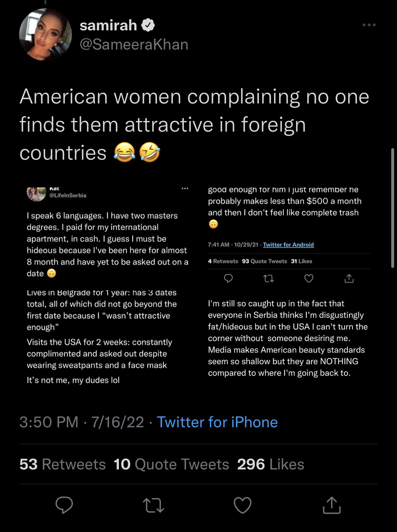This screenshot has width=397, height=532.
Task: Open the three-dot more options menu
Action: [x=369, y=25]
